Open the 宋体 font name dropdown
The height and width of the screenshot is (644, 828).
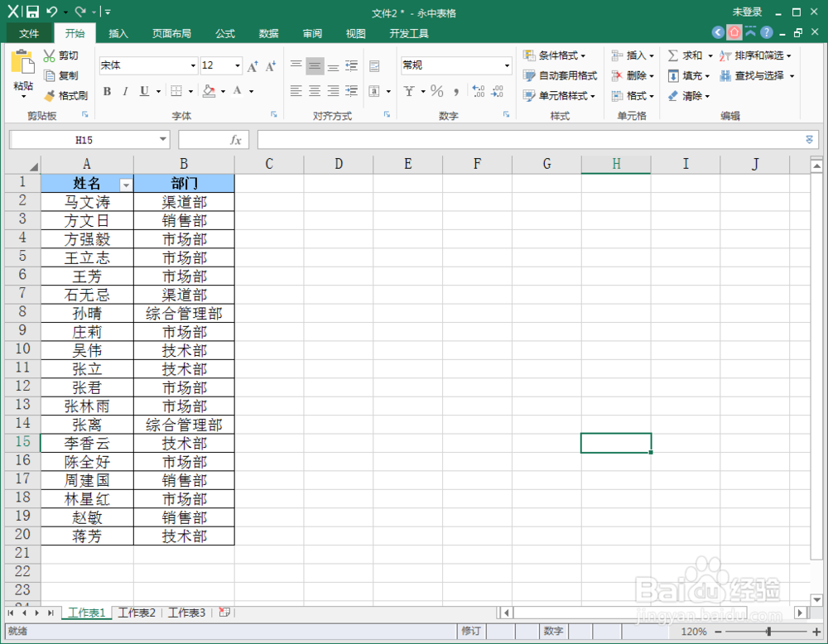(193, 65)
